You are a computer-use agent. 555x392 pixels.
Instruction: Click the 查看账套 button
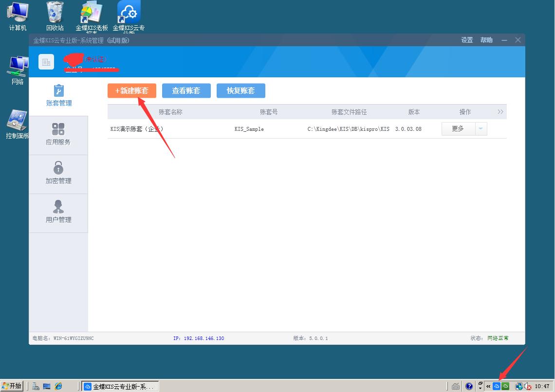pyautogui.click(x=186, y=91)
